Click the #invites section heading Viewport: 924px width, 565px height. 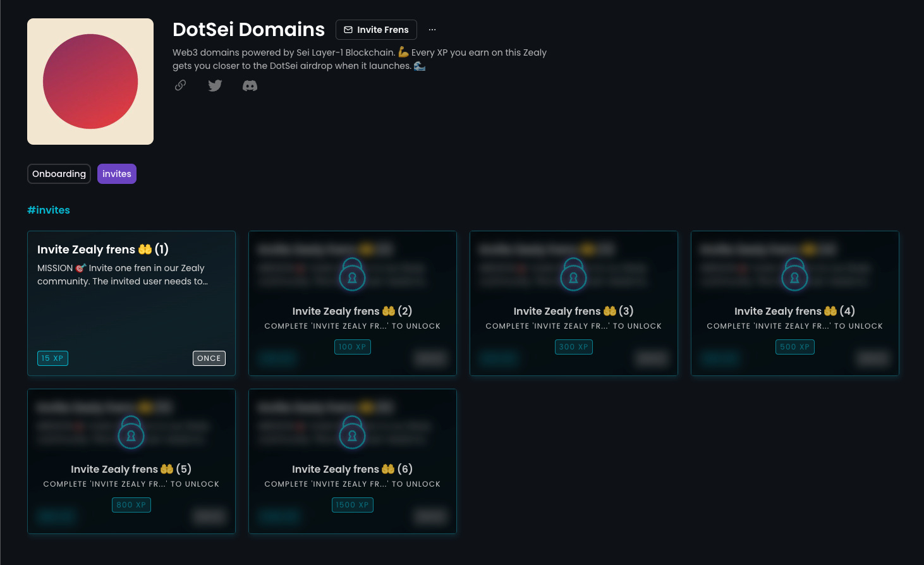pos(49,210)
